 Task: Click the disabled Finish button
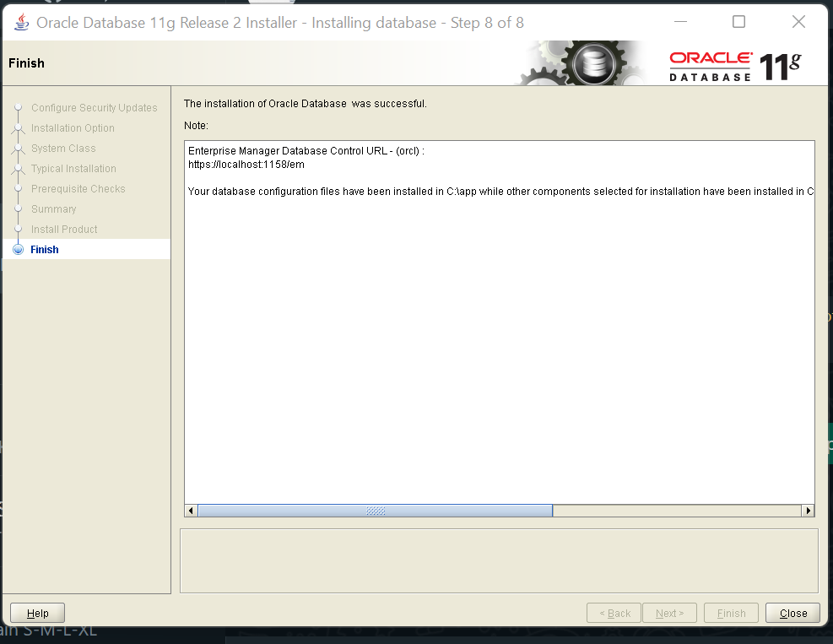[x=731, y=613]
